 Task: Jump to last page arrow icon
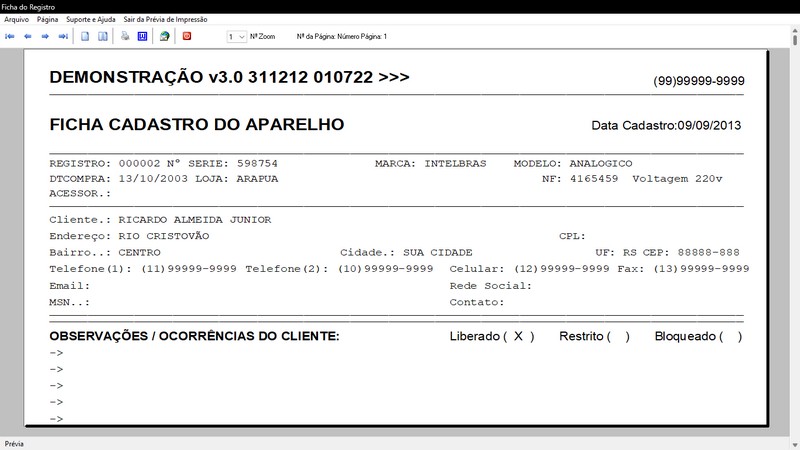[x=63, y=36]
